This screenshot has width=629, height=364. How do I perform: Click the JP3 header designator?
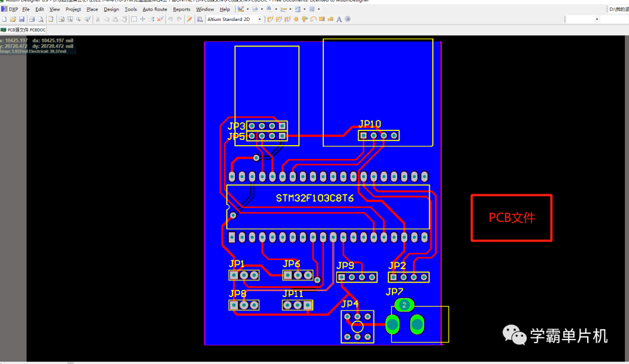pos(236,126)
